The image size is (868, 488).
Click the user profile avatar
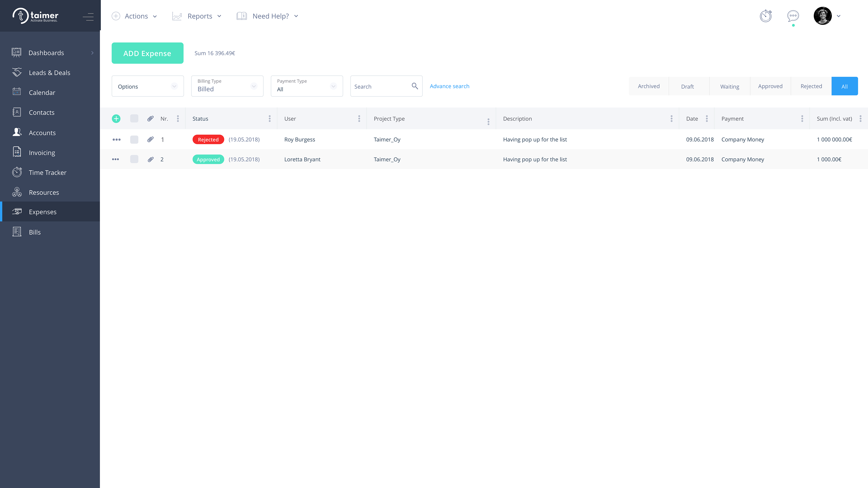click(x=823, y=16)
